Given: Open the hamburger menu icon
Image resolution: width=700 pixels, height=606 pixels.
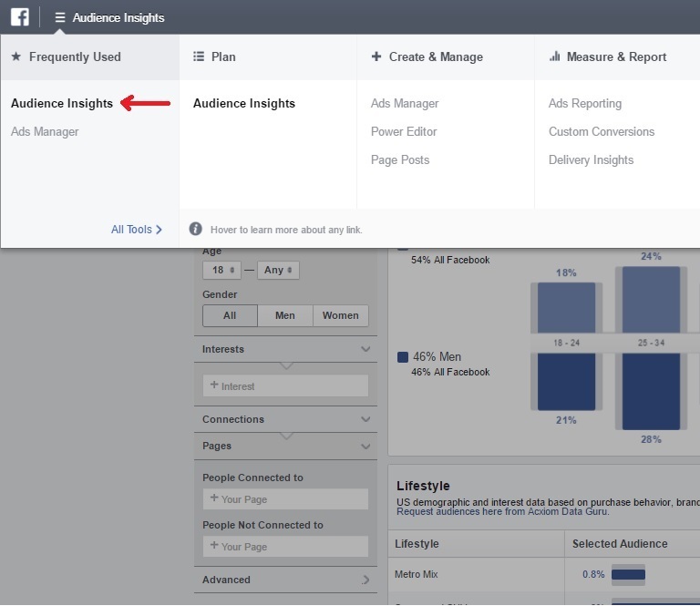Looking at the screenshot, I should [x=60, y=17].
